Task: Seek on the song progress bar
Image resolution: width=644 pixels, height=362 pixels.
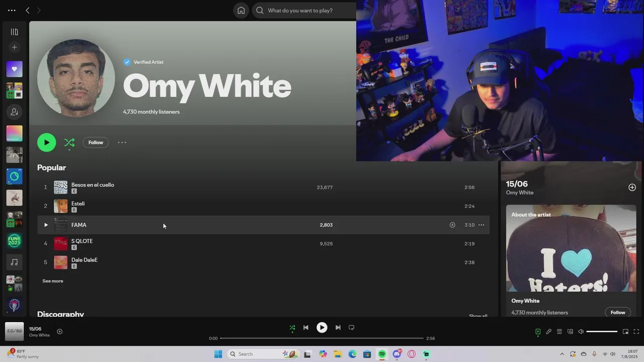Action: coord(322,338)
